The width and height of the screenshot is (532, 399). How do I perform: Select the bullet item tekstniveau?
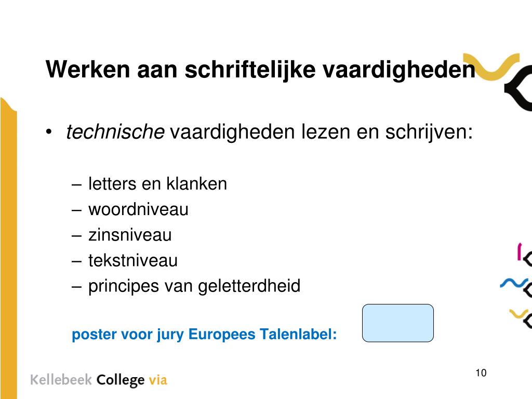click(x=132, y=261)
